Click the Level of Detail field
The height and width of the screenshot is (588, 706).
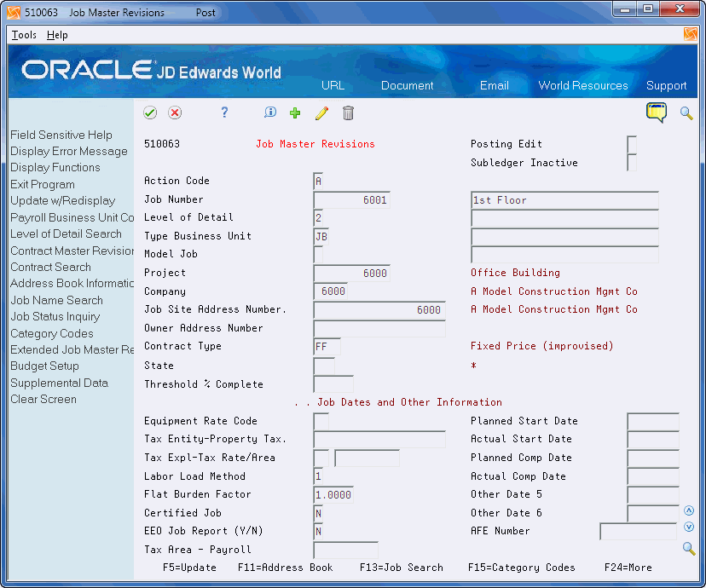click(318, 218)
